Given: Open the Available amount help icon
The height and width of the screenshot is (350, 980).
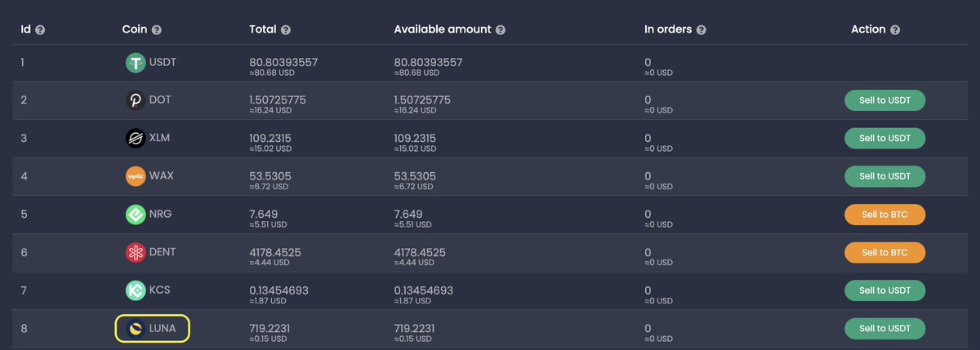Looking at the screenshot, I should (501, 29).
